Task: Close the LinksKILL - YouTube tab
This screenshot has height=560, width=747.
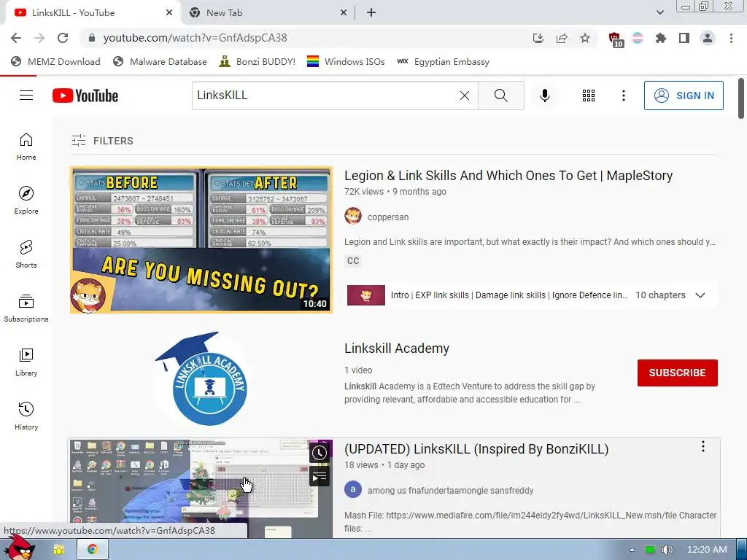Action: (169, 13)
